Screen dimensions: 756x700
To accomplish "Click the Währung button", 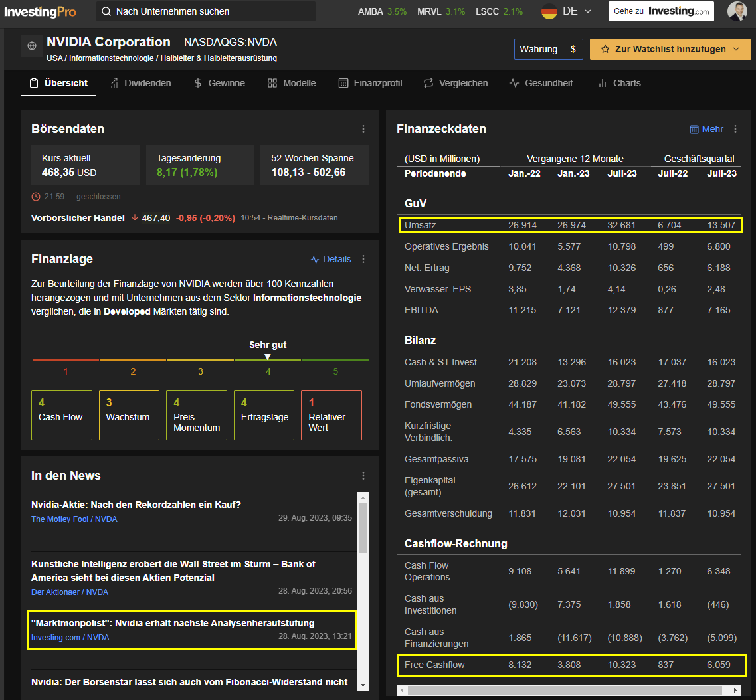I will (539, 49).
